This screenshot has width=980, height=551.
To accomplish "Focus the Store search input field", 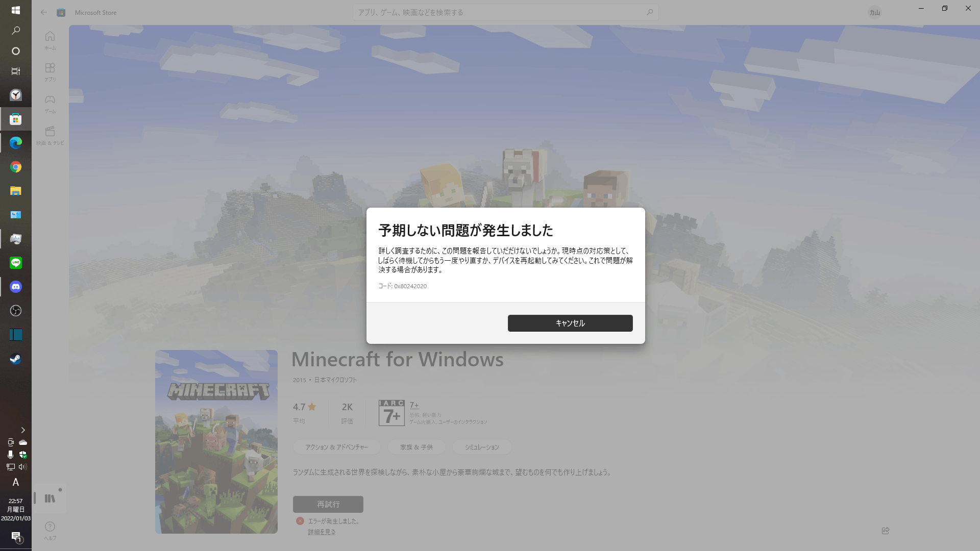I will 500,12.
